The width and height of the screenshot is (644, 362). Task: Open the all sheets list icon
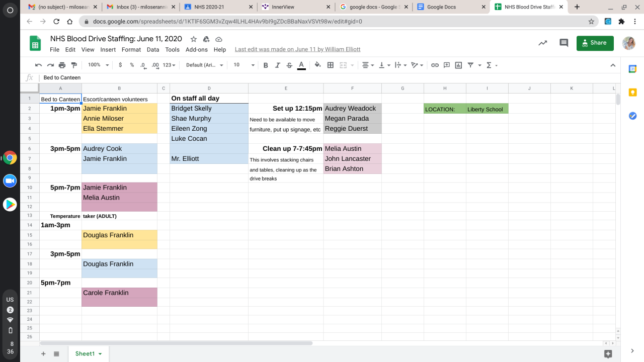[56, 354]
